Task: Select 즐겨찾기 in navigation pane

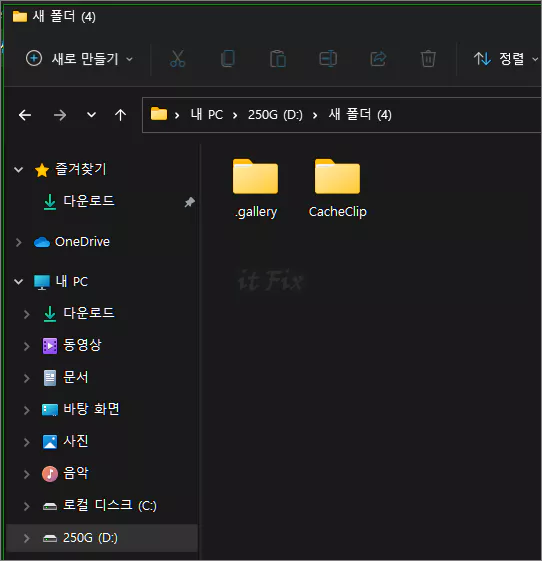Action: [81, 169]
